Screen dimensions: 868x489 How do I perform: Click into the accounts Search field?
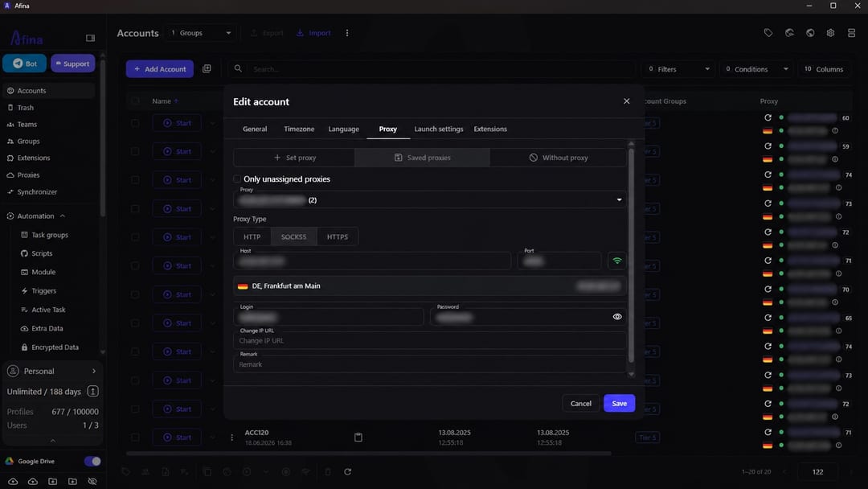coord(432,68)
